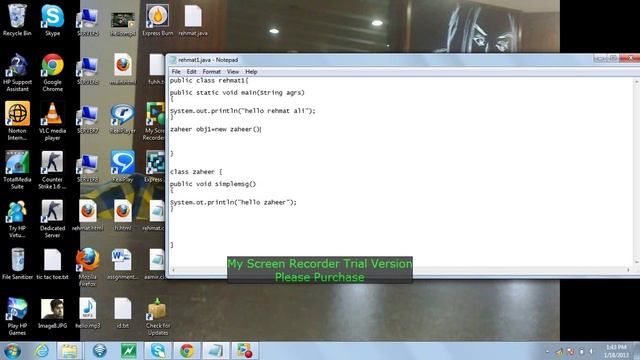Open Windows Explorer folder from the taskbar

[x=69, y=351]
